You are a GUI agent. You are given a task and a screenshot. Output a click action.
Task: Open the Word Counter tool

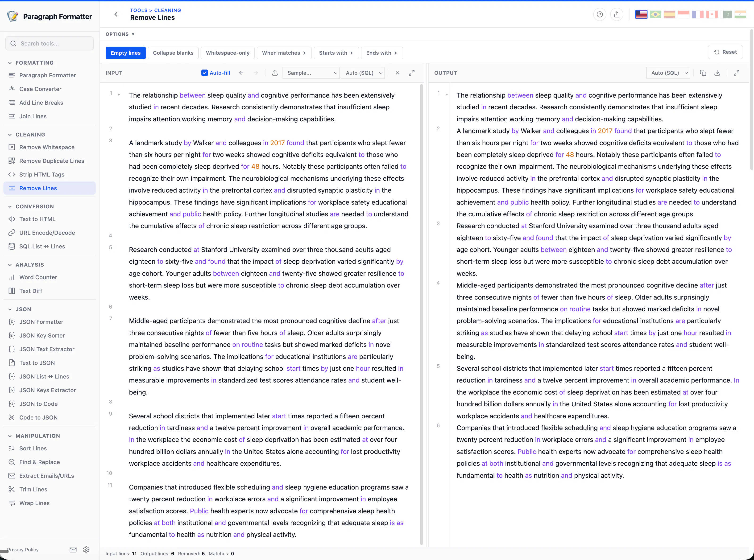click(x=50, y=277)
